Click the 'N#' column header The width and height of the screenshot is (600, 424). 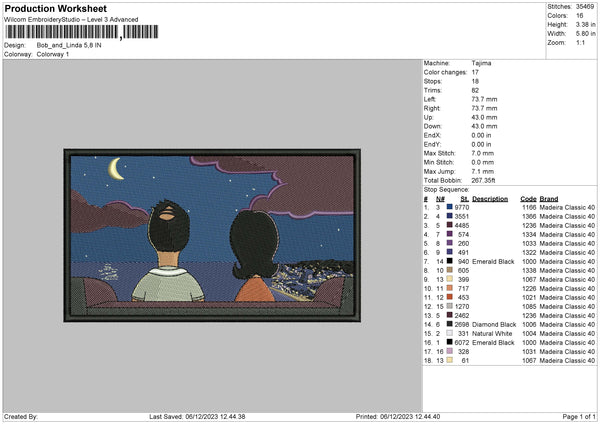(x=440, y=199)
